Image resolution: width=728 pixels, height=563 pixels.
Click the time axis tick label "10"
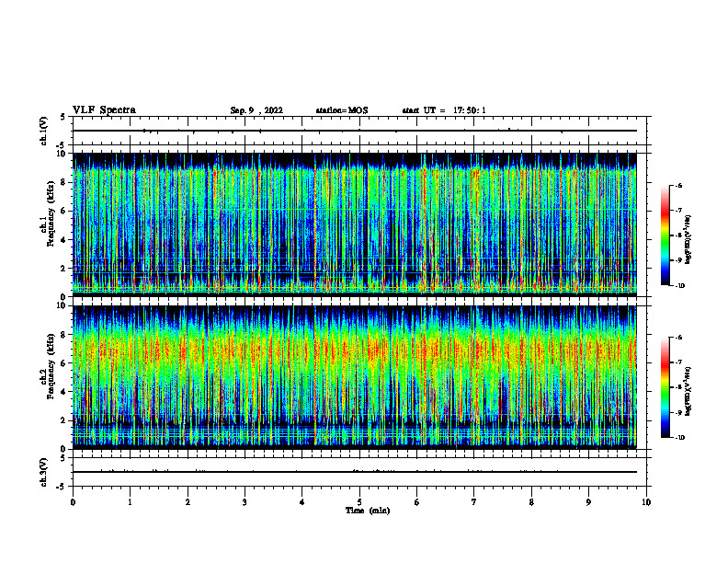coord(646,502)
